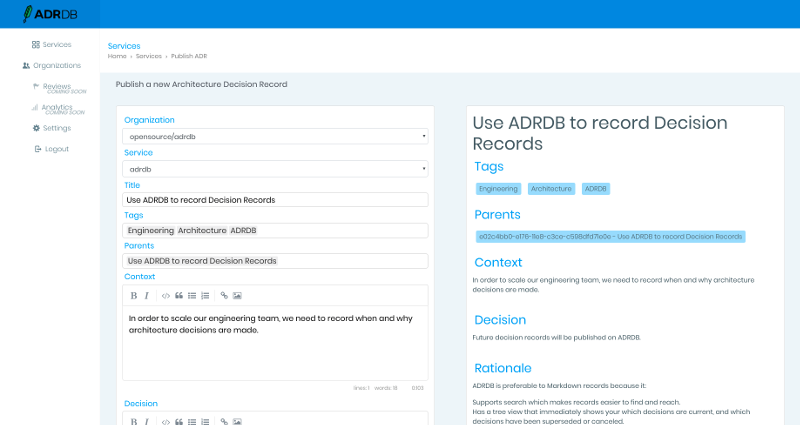Click the ADRDB tag in preview
Image resolution: width=800 pixels, height=425 pixels.
(596, 189)
